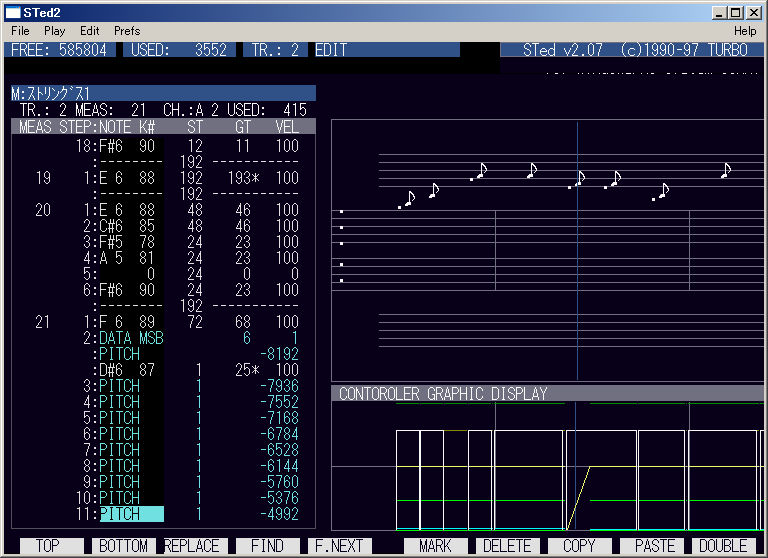The height and width of the screenshot is (558, 768).
Task: Click pitch value -7936
Action: point(279,386)
